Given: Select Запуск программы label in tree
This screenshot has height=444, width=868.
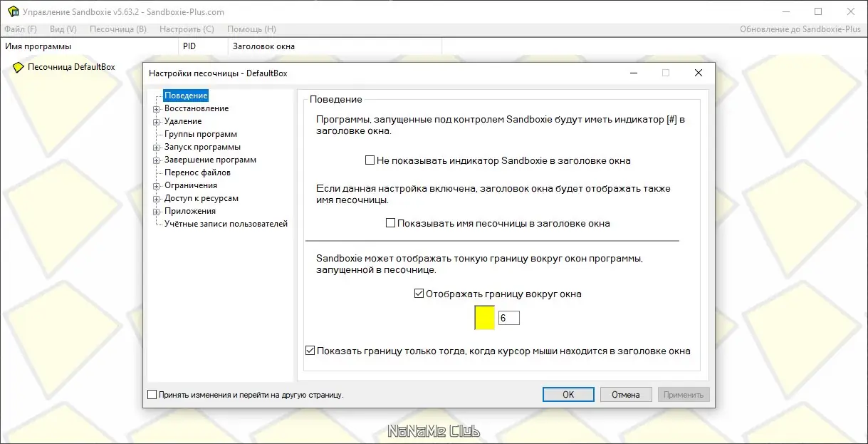Looking at the screenshot, I should (202, 147).
